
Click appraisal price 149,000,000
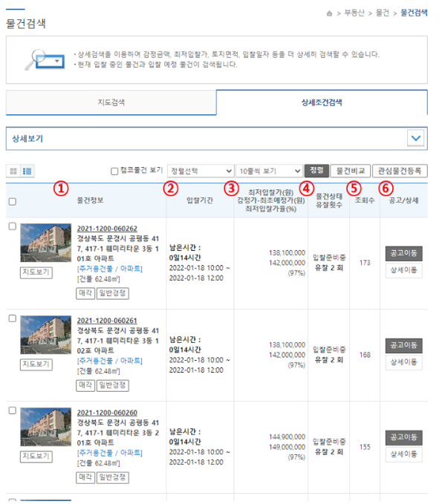(287, 447)
